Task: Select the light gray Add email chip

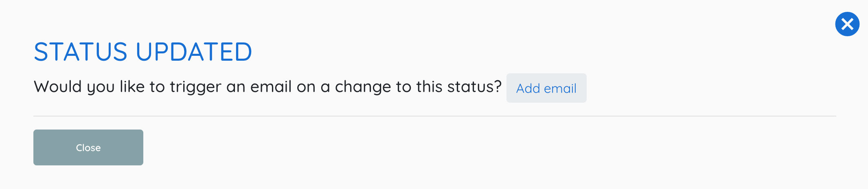Action: [546, 88]
